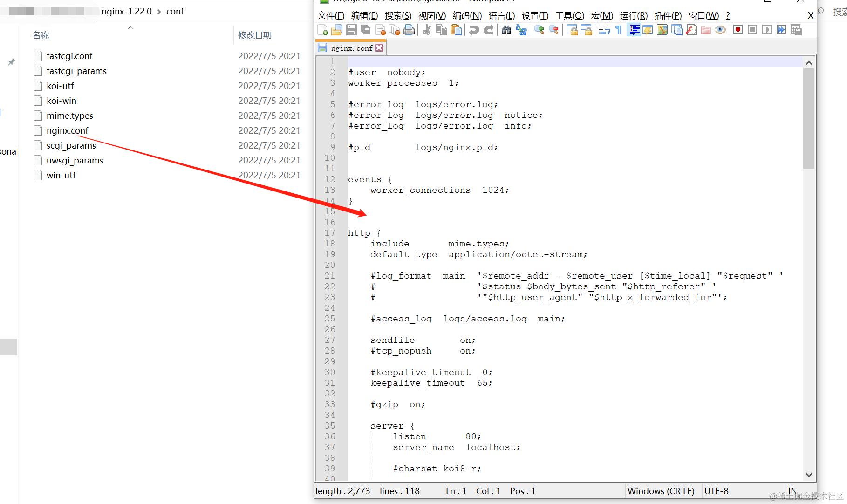The width and height of the screenshot is (847, 504).
Task: Toggle the Document Map panel
Action: pos(662,30)
